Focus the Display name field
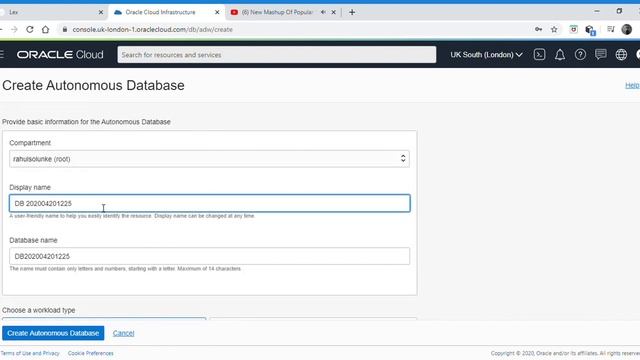The height and width of the screenshot is (360, 640). coord(209,203)
